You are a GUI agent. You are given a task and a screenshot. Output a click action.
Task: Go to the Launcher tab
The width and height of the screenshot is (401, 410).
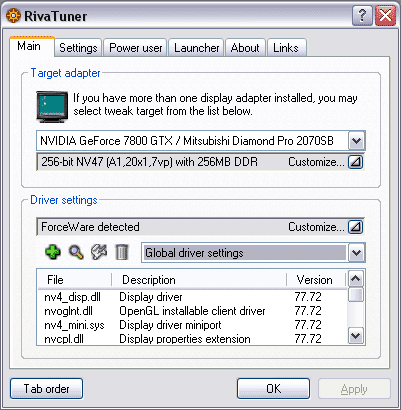[x=197, y=48]
